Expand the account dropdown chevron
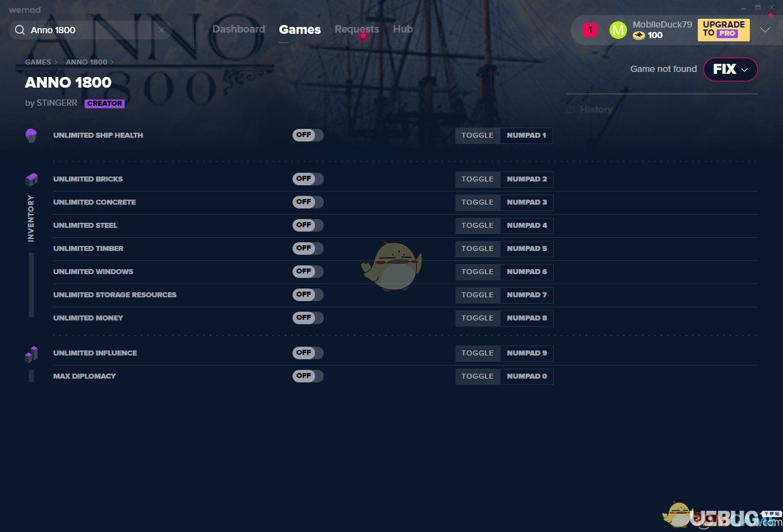 (x=765, y=30)
